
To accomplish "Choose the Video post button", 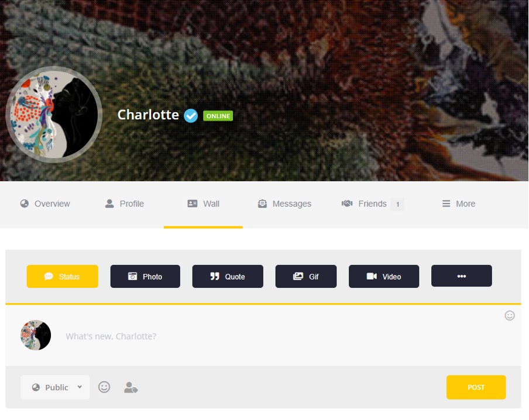I will [384, 276].
